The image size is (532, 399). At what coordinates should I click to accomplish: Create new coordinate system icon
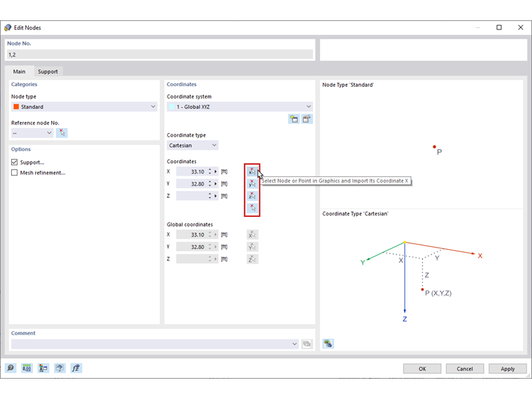(x=294, y=119)
